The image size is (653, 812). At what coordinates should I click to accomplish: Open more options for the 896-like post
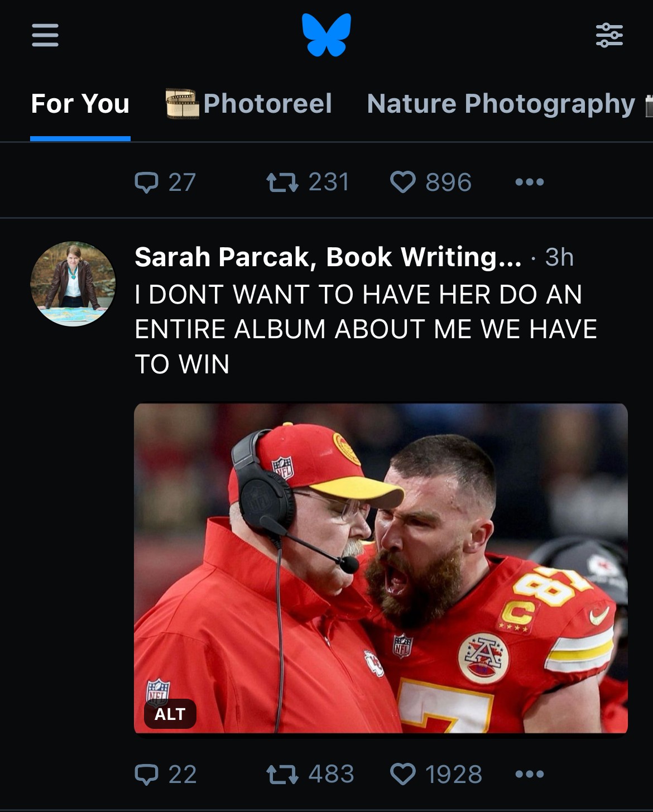tap(529, 182)
